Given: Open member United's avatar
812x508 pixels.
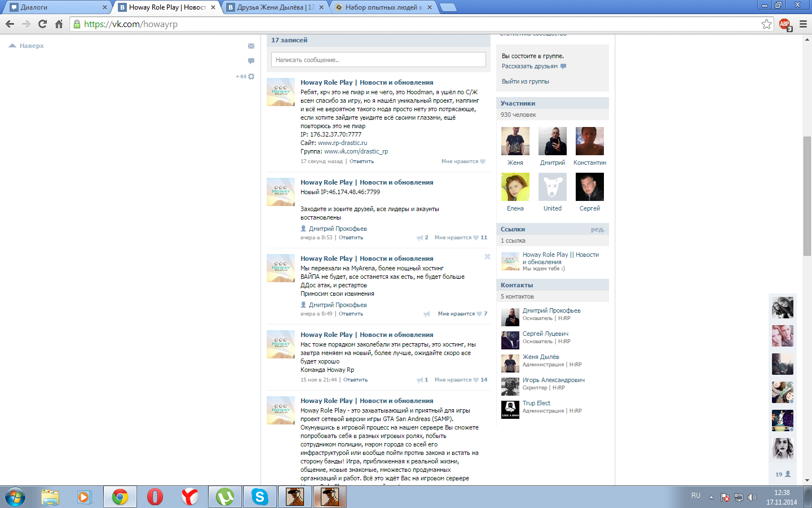Looking at the screenshot, I should click(553, 187).
